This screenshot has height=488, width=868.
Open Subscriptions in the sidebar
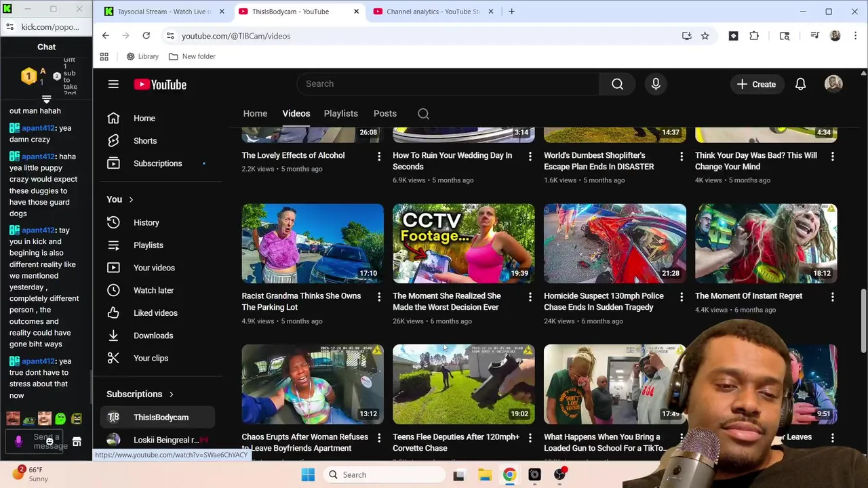pos(157,163)
